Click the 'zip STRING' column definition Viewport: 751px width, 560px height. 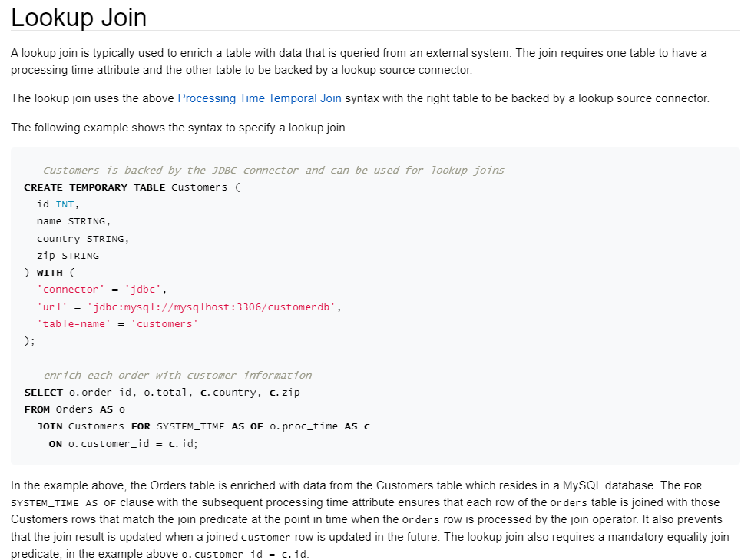point(68,256)
